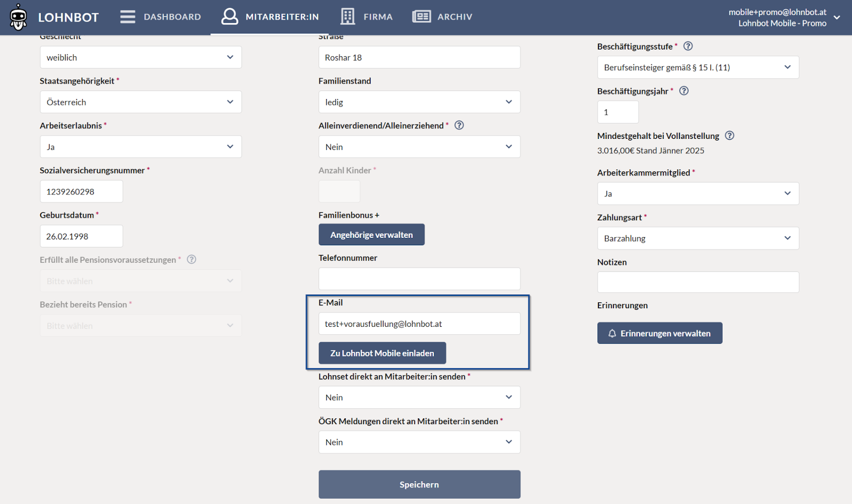
Task: Click the Mitarbeiter:in person icon
Action: [x=230, y=16]
